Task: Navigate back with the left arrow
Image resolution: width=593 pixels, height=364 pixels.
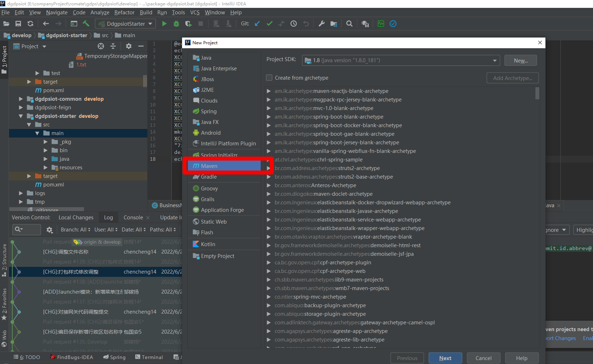Action: 46,24
